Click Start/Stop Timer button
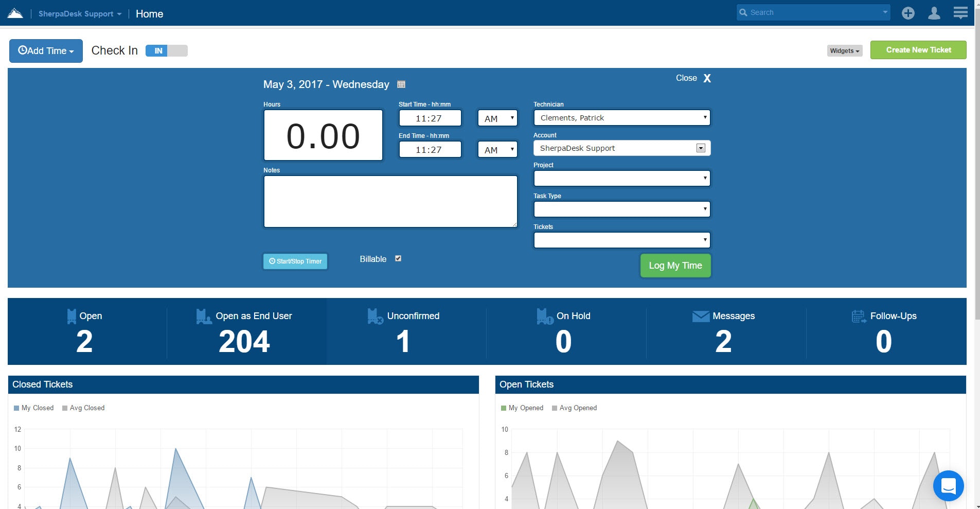The width and height of the screenshot is (980, 509). tap(295, 261)
